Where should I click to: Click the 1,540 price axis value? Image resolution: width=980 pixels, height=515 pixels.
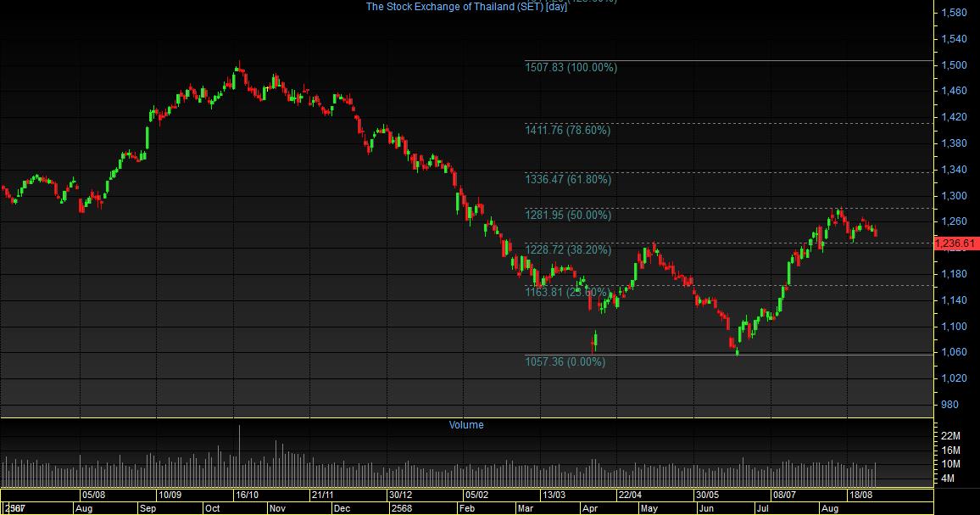[954, 39]
